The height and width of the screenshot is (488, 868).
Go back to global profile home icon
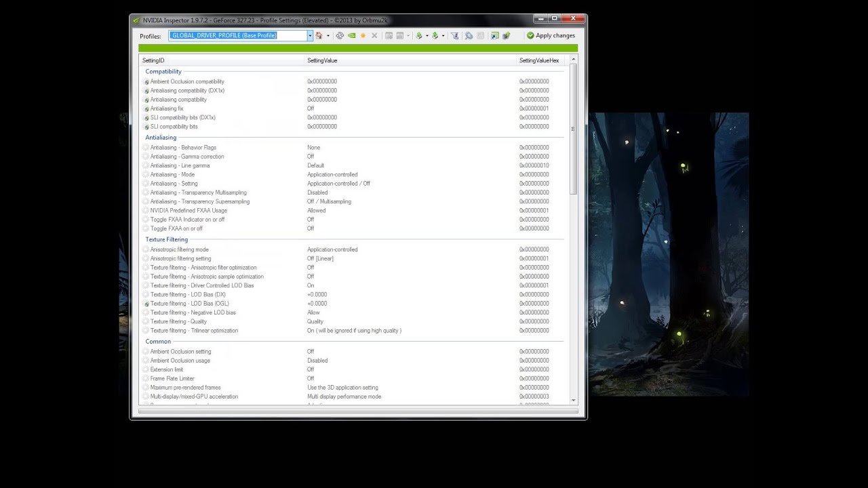tap(319, 35)
